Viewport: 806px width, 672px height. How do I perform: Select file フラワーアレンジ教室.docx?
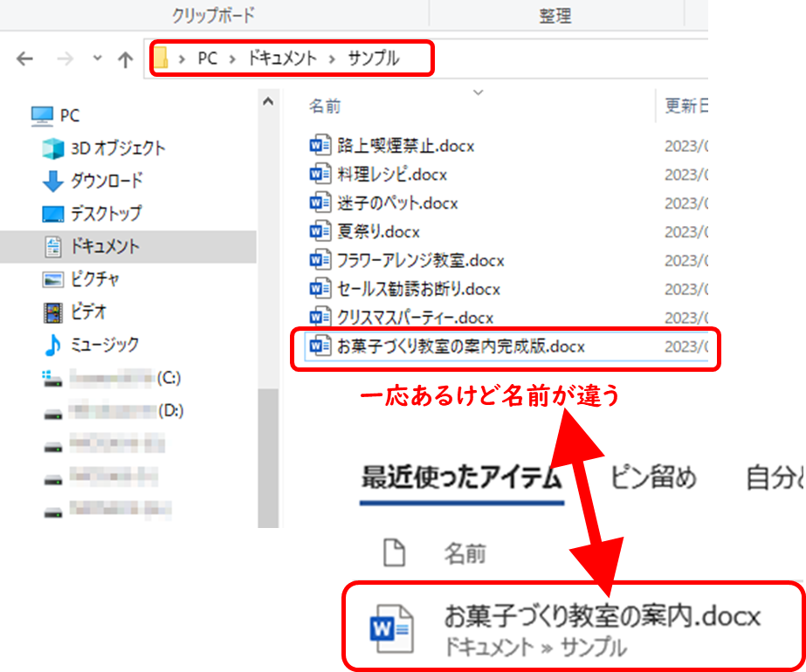point(421,260)
